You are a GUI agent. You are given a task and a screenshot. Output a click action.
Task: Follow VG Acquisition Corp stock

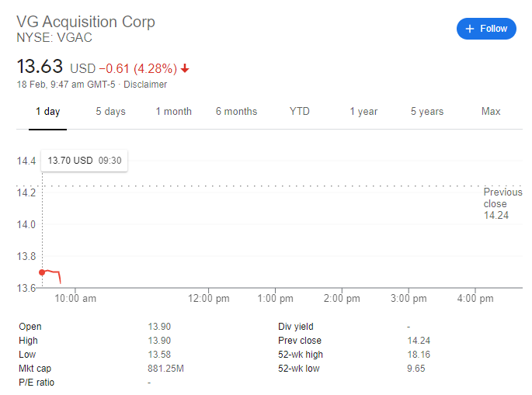point(486,29)
